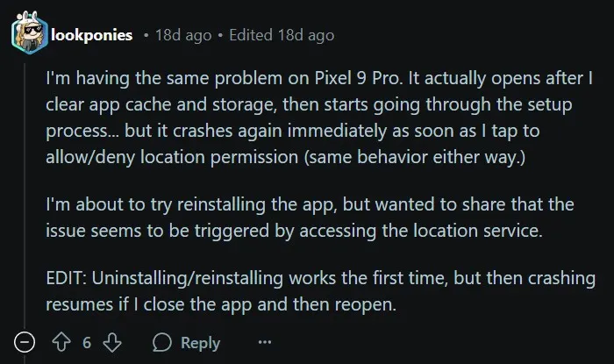
Task: Click the vote count number 6
Action: (x=87, y=342)
